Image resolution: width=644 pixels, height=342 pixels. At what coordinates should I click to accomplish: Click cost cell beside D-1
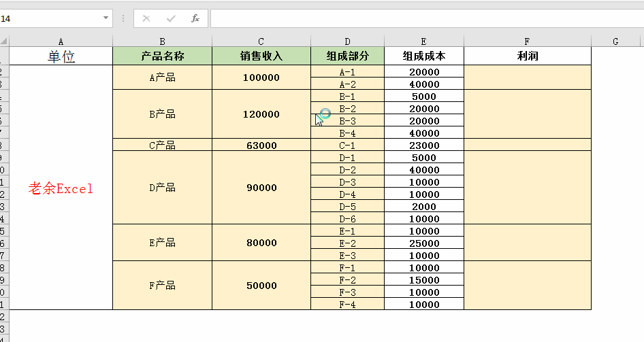coord(424,157)
